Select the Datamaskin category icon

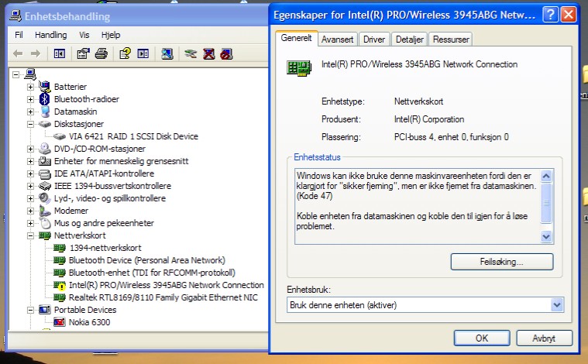[45, 112]
